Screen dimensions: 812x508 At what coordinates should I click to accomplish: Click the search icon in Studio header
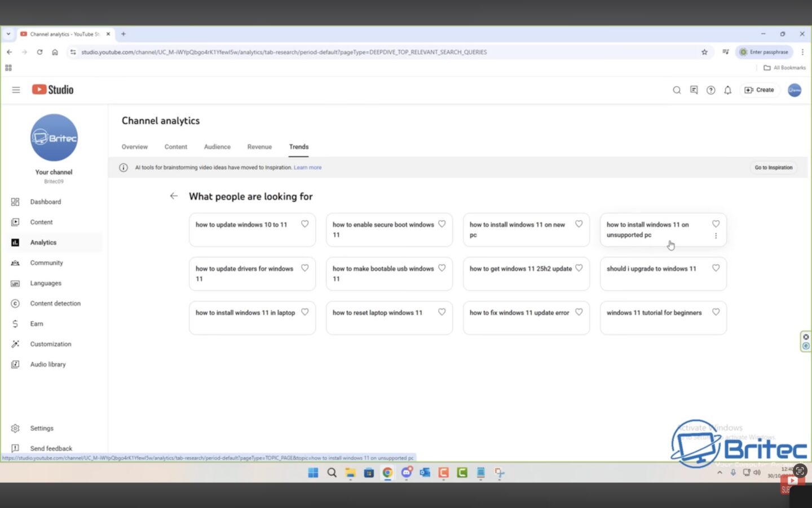(x=677, y=90)
